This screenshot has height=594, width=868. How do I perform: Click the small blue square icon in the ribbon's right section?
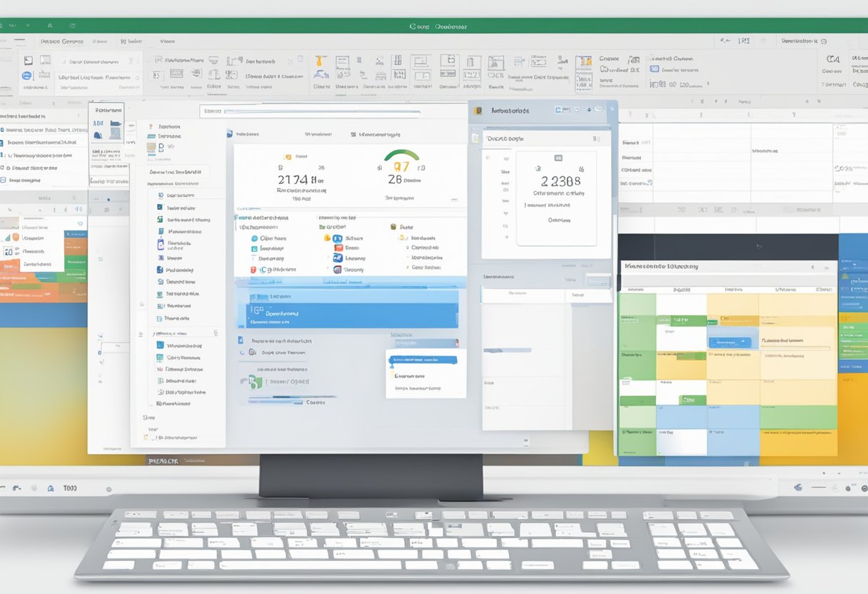click(654, 69)
